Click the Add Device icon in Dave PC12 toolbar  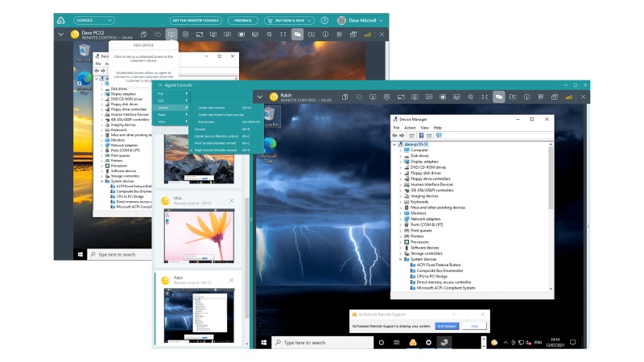[171, 35]
